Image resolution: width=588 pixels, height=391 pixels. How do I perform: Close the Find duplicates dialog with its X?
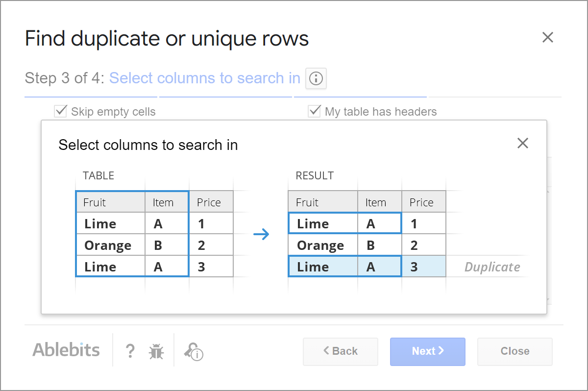click(x=547, y=37)
